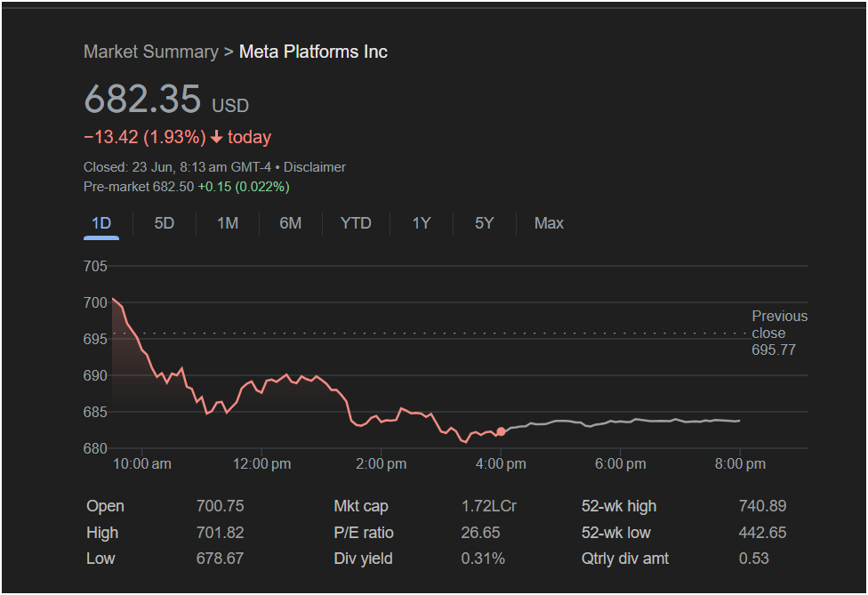Screen dimensions: 868x595
Task: Click the 685 price axis label
Action: (95, 413)
